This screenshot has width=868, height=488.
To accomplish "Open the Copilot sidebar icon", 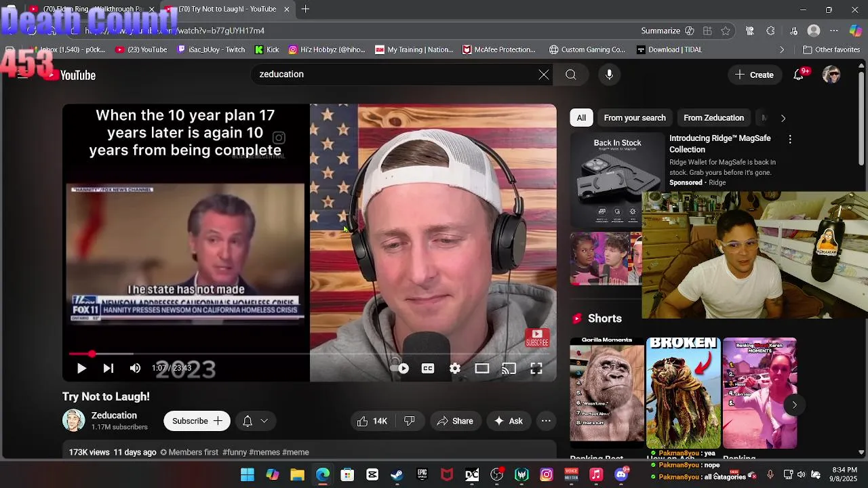I will click(x=855, y=30).
